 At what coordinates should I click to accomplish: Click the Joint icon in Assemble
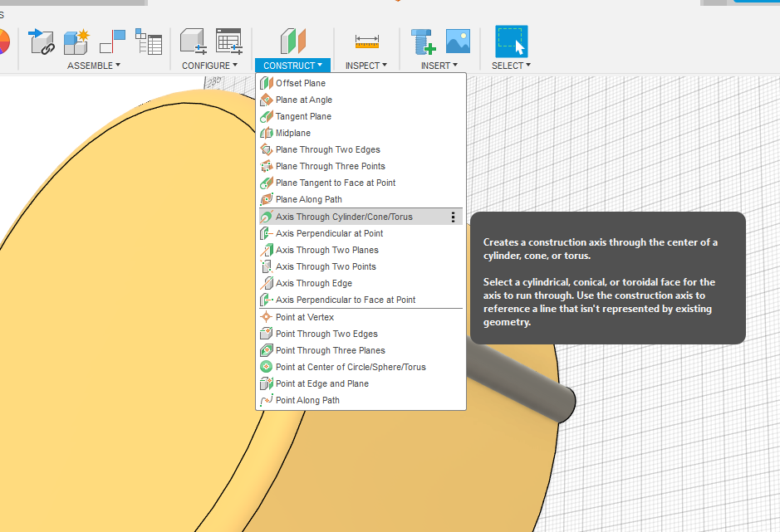[112, 41]
